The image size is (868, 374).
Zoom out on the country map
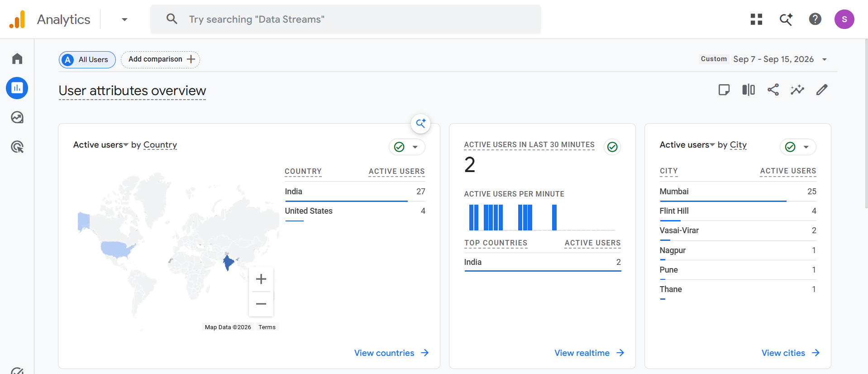pyautogui.click(x=261, y=304)
